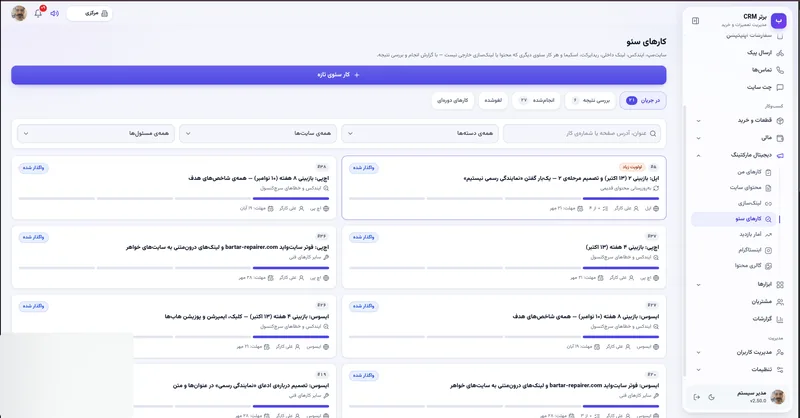800x418 pixels.
Task: Click the calendar icon on اچ‌پی: بازبینی ۸ هفته card
Action: click(x=270, y=209)
